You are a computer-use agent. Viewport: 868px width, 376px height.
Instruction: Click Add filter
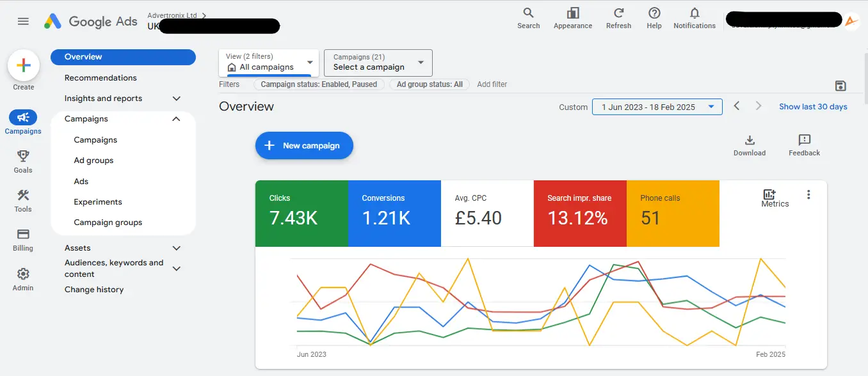tap(492, 84)
